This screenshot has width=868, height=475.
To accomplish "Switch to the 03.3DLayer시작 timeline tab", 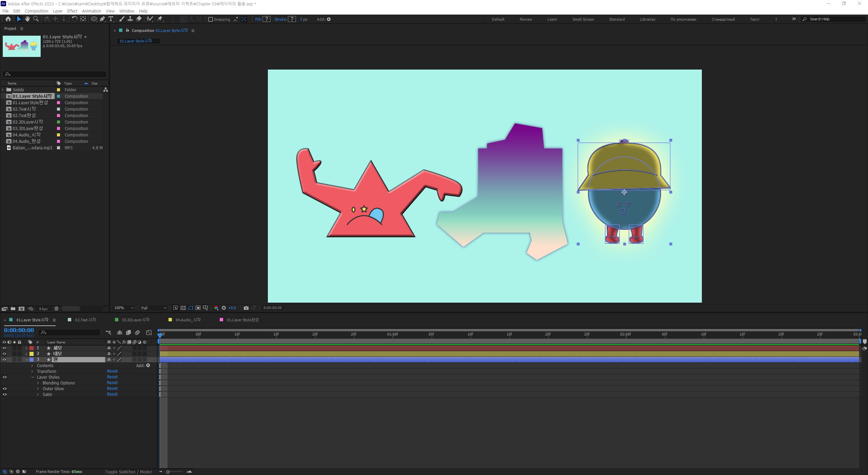I will 135,320.
